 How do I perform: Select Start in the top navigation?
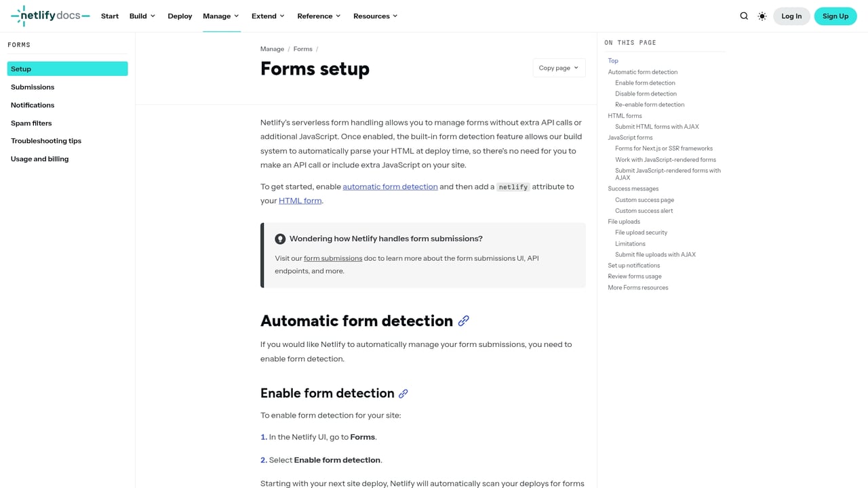pos(109,16)
